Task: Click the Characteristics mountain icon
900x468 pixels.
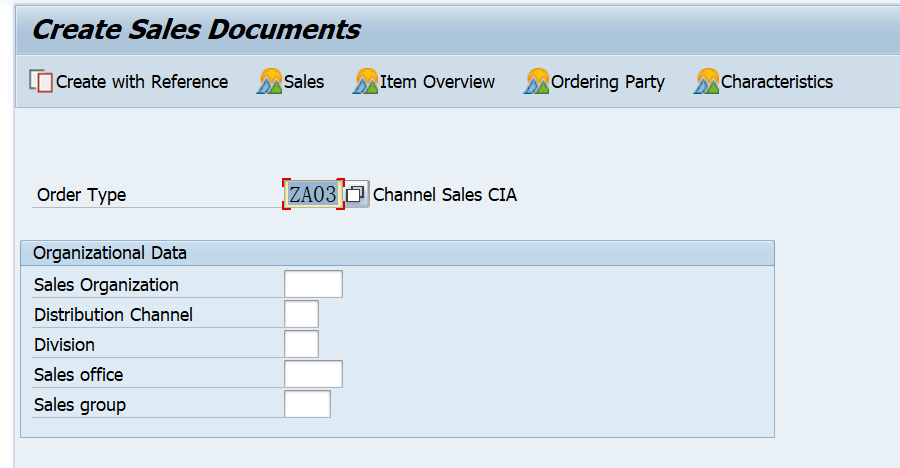Action: tap(707, 82)
